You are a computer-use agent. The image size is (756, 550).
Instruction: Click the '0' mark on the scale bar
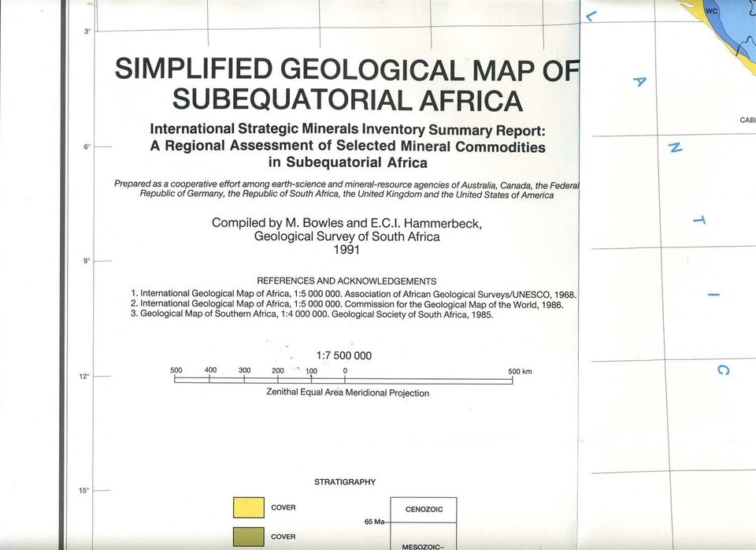tap(345, 371)
